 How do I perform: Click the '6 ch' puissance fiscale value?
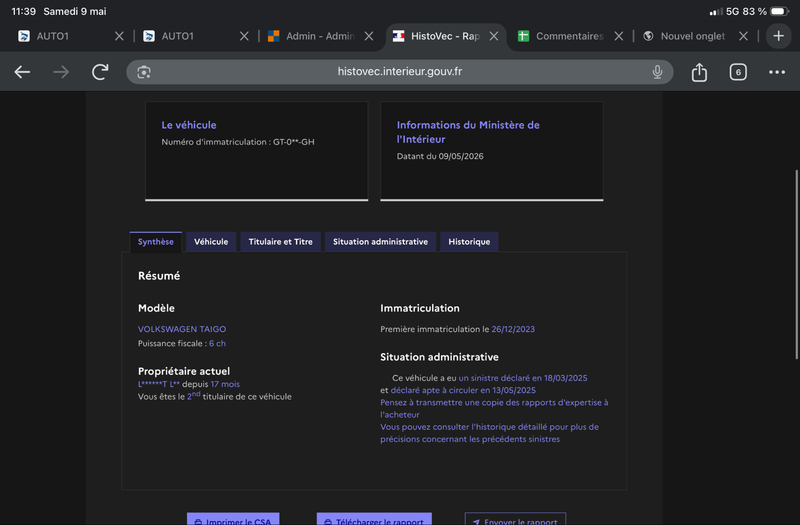click(x=217, y=343)
